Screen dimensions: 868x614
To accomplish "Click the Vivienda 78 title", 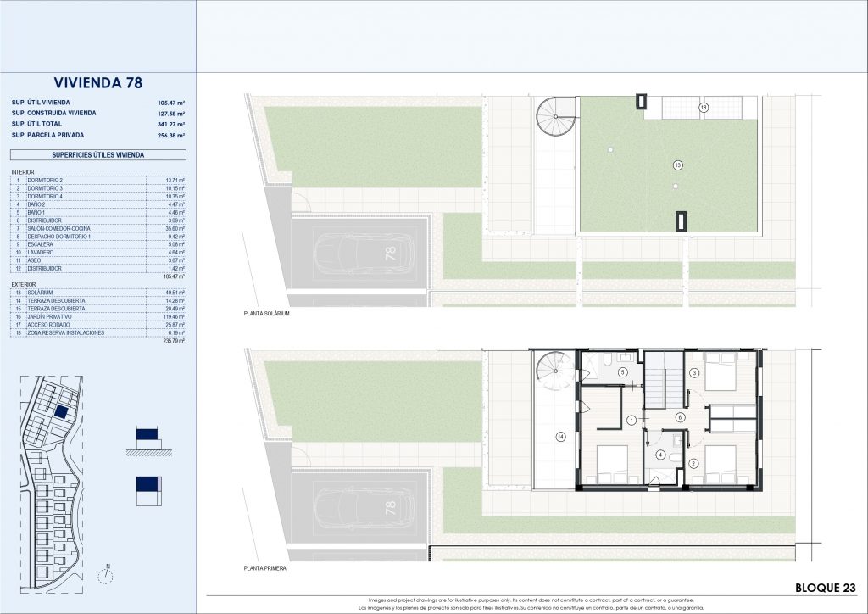I will point(97,83).
